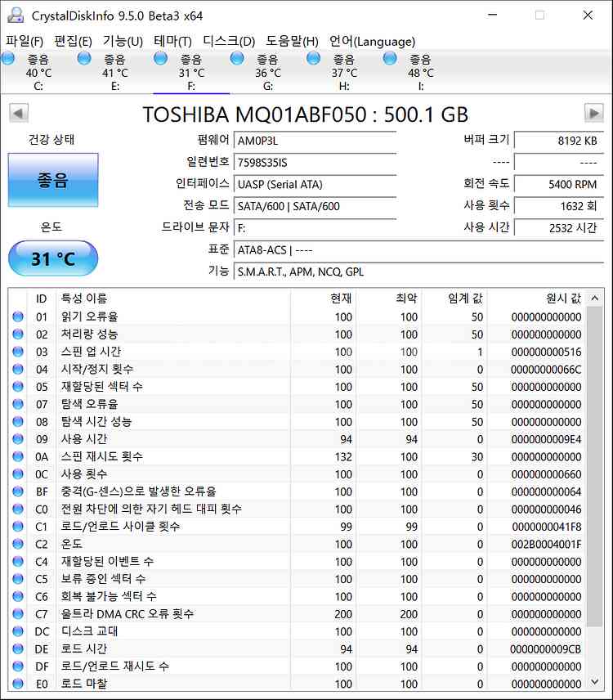613x700 pixels.
Task: Click status icon for 02 처리량 성능
Action: point(18,334)
